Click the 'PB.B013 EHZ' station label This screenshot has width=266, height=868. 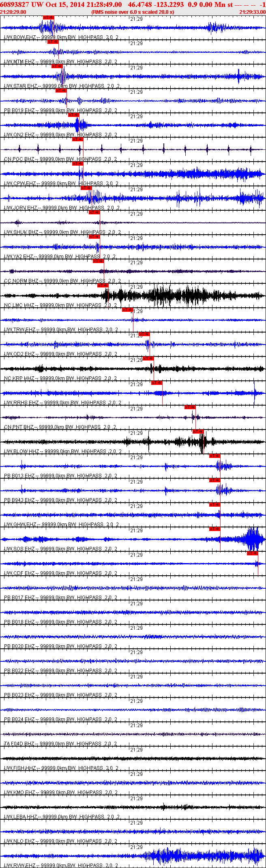pyautogui.click(x=19, y=476)
